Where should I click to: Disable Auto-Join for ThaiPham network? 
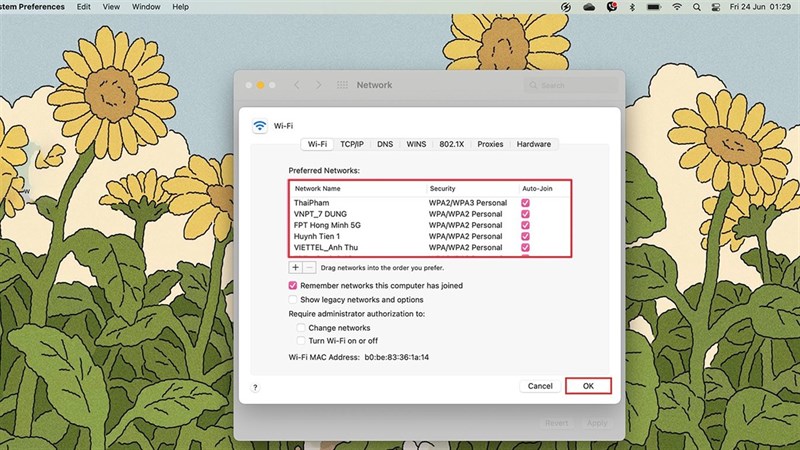click(x=525, y=203)
